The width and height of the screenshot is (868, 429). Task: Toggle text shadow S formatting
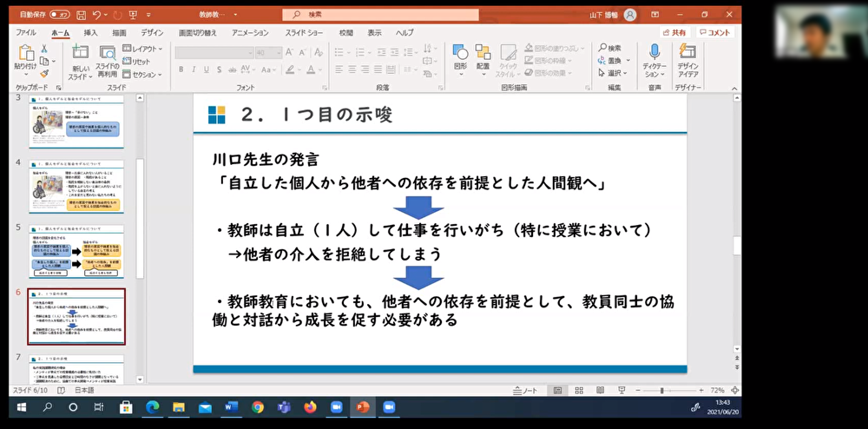click(x=218, y=69)
